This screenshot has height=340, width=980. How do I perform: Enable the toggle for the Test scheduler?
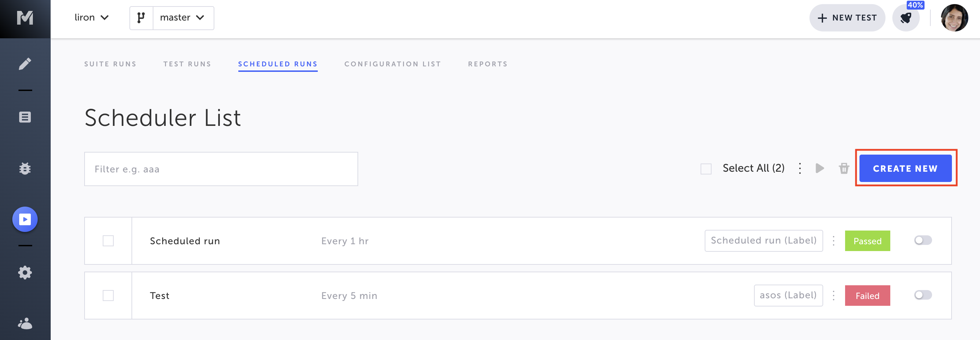click(x=923, y=295)
